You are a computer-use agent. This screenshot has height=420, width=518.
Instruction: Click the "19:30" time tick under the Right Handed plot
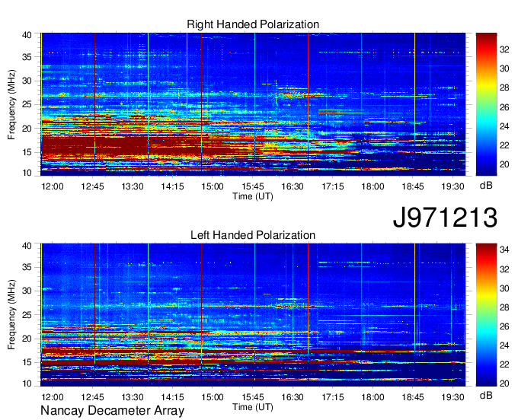pos(453,186)
